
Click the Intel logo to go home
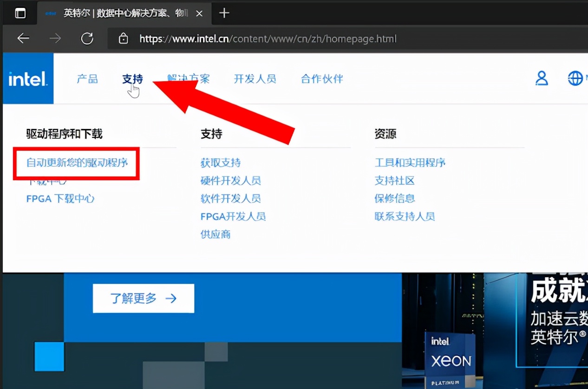click(x=27, y=78)
